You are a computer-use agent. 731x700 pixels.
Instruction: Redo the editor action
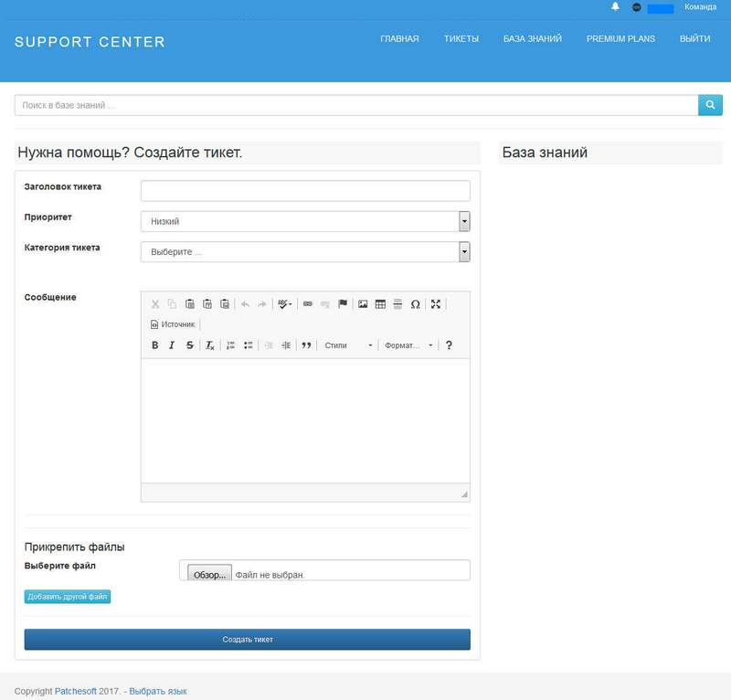262,304
